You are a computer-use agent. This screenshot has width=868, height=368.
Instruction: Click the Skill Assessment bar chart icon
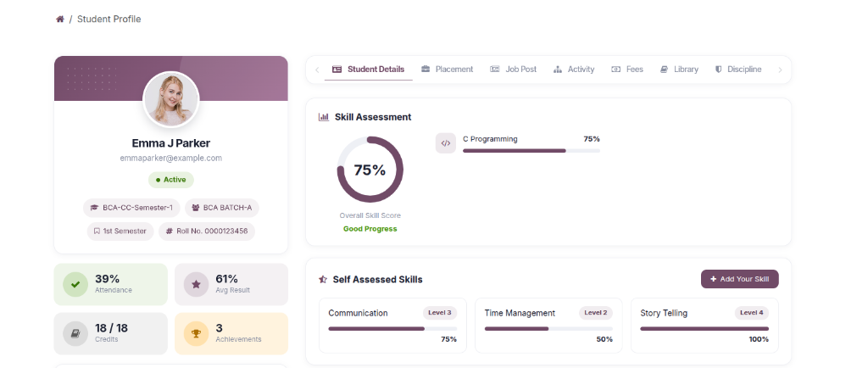324,117
